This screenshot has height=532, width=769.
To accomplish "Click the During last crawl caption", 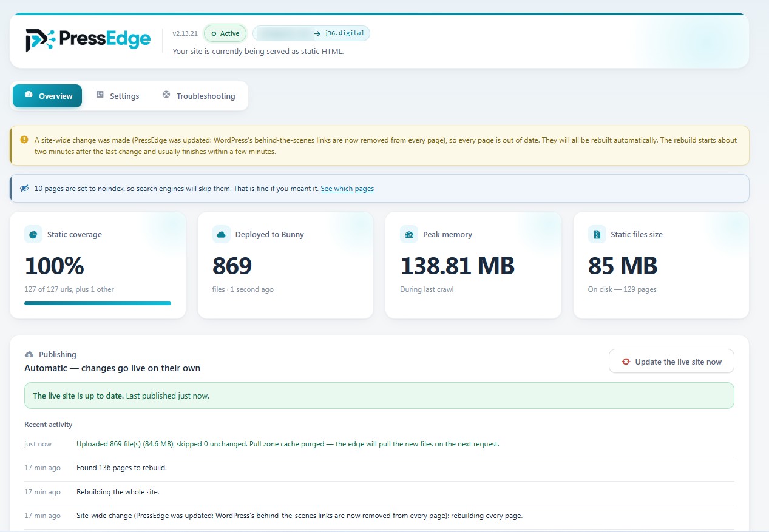I will [427, 289].
